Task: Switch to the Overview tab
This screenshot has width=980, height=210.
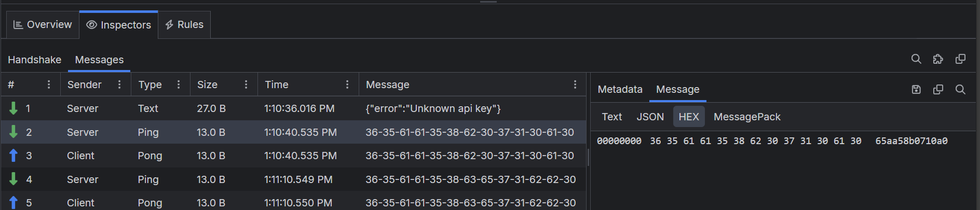Action: [43, 25]
